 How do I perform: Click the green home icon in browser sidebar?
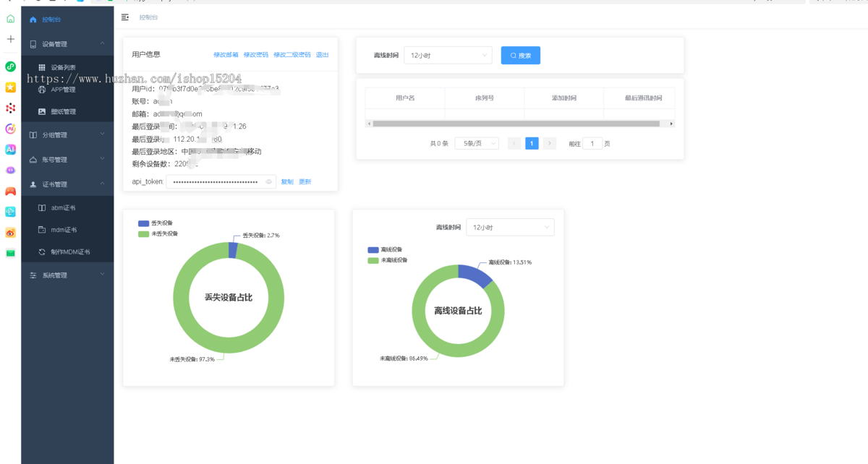click(x=10, y=19)
